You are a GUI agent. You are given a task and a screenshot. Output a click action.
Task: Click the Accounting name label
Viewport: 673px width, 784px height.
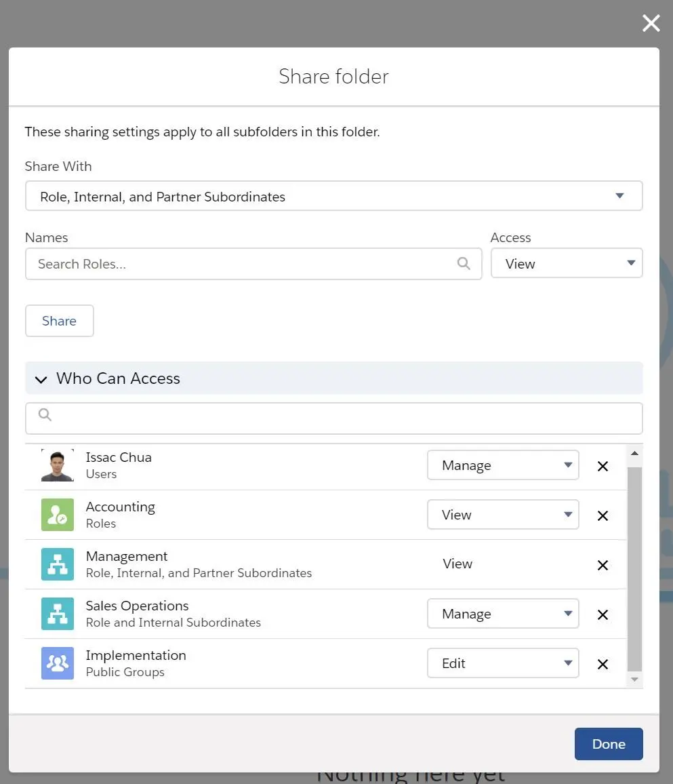point(121,507)
